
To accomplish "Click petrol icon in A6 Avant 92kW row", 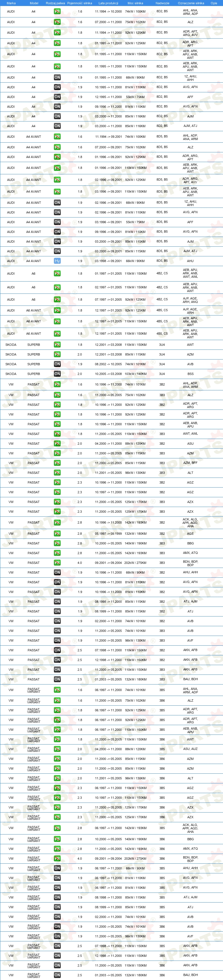I will (57, 310).
